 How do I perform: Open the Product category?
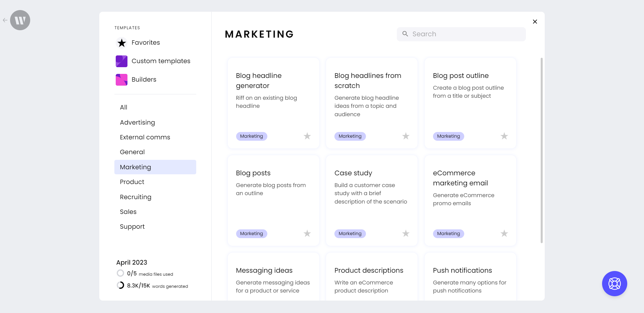pyautogui.click(x=155, y=182)
